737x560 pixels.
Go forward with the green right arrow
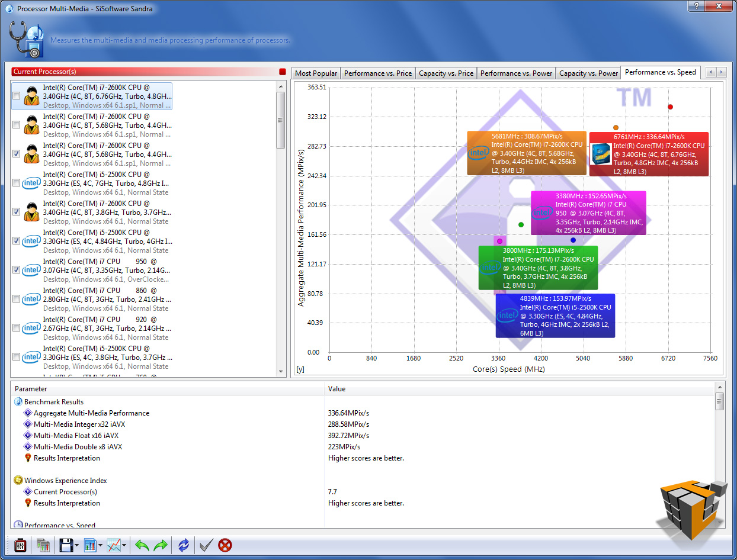(x=161, y=545)
